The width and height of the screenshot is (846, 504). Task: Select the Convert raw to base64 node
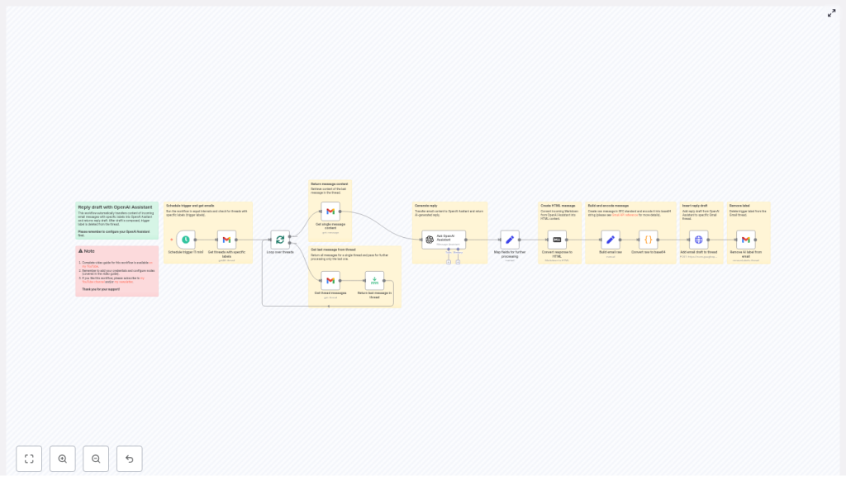[648, 240]
